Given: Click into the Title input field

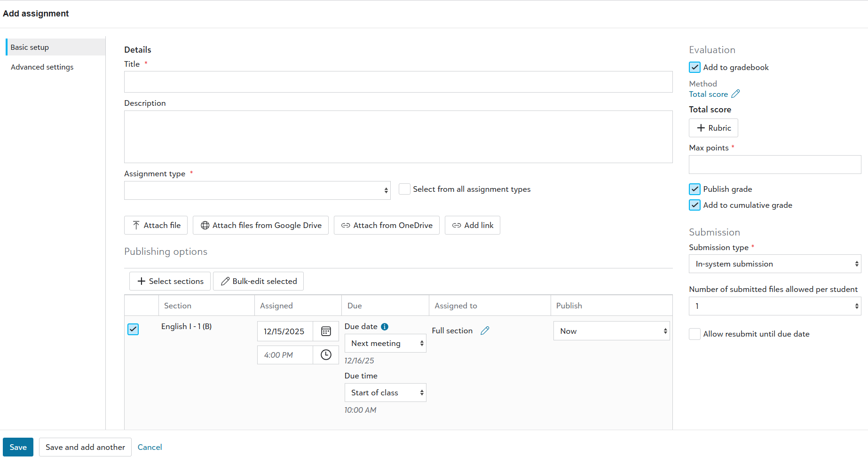Looking at the screenshot, I should point(398,82).
